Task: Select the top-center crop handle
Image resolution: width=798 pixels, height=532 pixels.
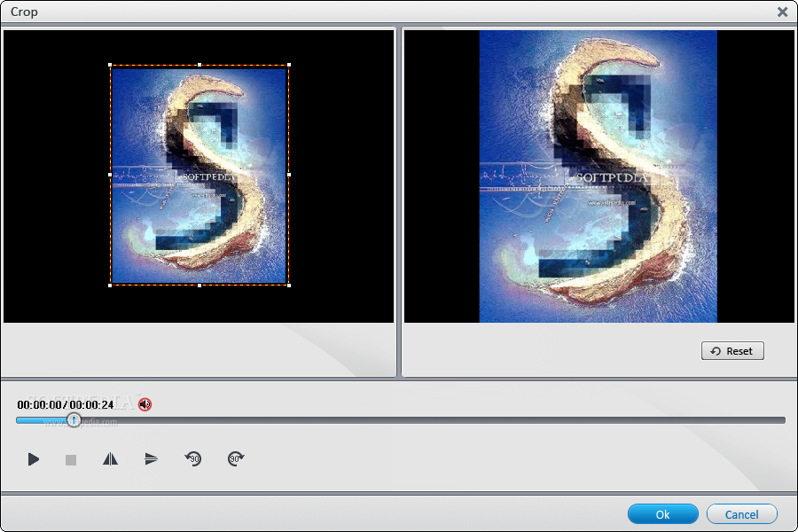Action: point(199,65)
